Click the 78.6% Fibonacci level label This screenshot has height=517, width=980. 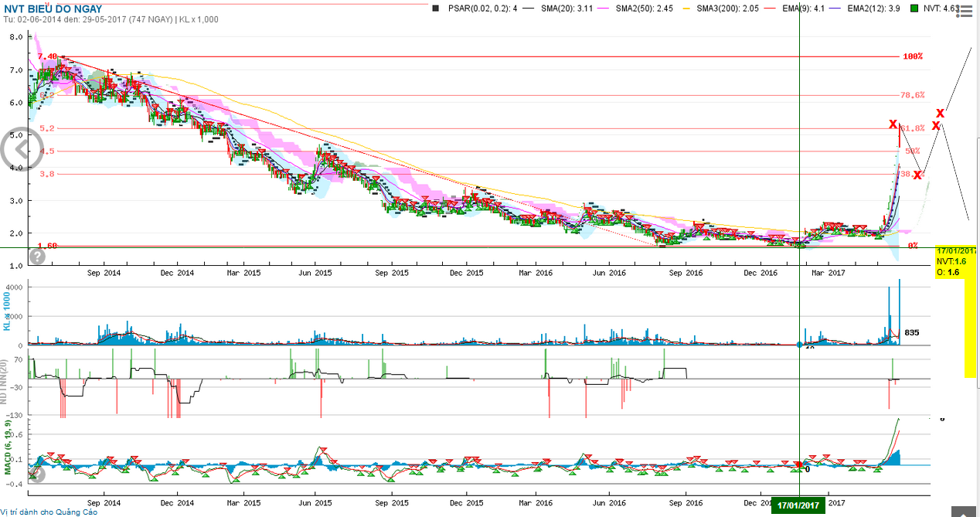pyautogui.click(x=913, y=95)
